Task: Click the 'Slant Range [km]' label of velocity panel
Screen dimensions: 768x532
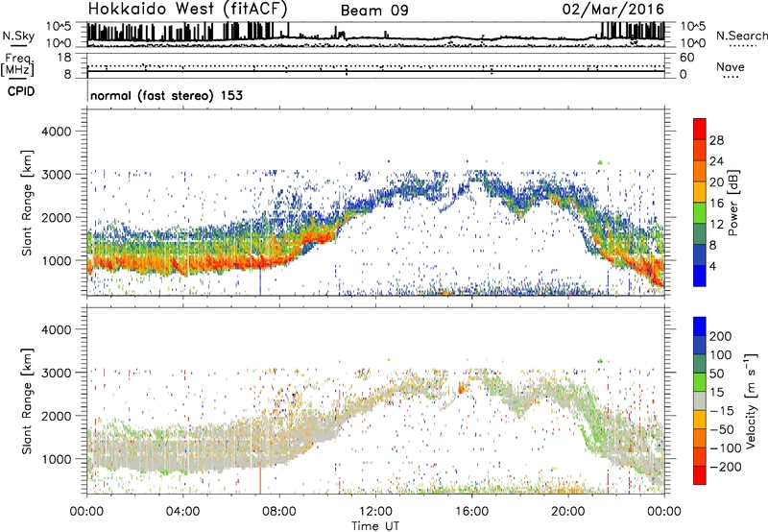Action: [x=27, y=400]
